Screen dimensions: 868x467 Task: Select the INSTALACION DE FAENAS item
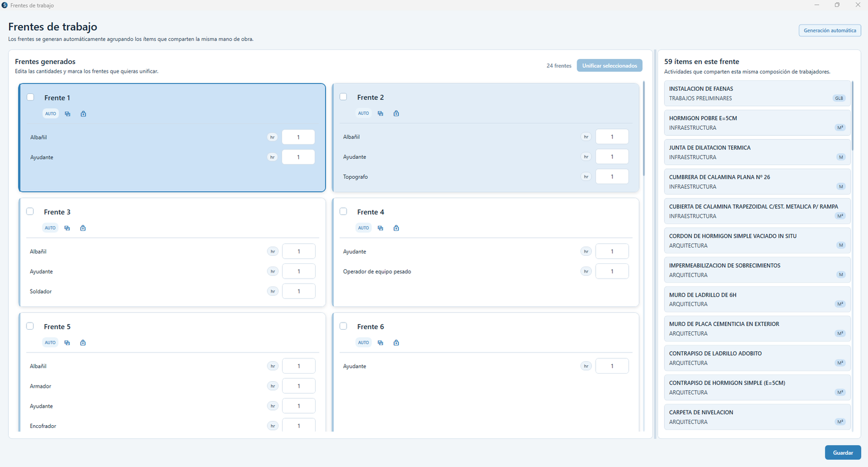coord(757,93)
